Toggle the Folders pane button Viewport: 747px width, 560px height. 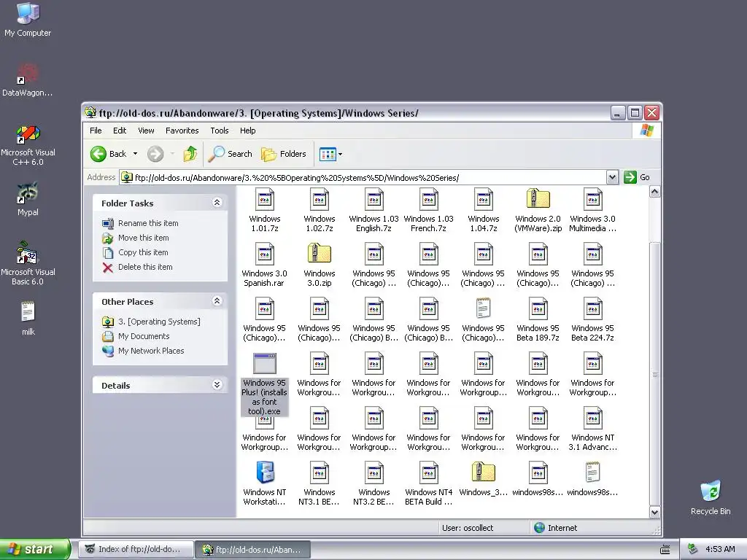pos(284,154)
